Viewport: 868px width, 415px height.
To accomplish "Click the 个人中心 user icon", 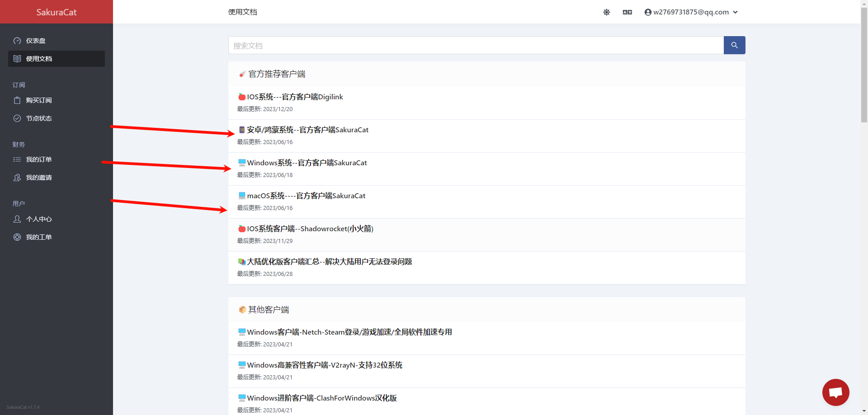I will tap(17, 219).
